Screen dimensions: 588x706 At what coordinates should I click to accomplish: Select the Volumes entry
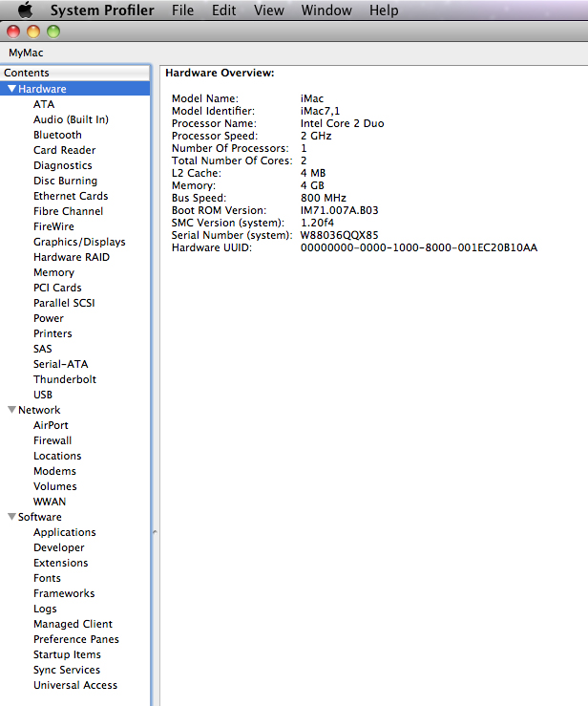point(54,486)
